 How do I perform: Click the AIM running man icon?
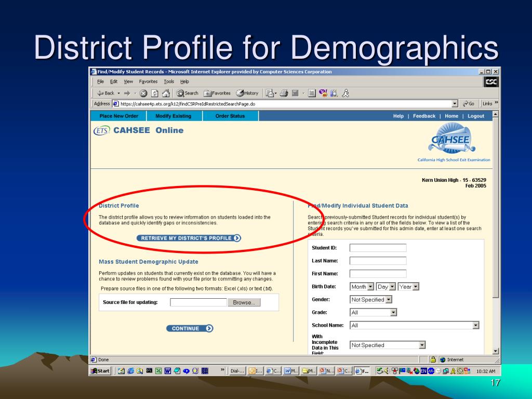point(345,93)
